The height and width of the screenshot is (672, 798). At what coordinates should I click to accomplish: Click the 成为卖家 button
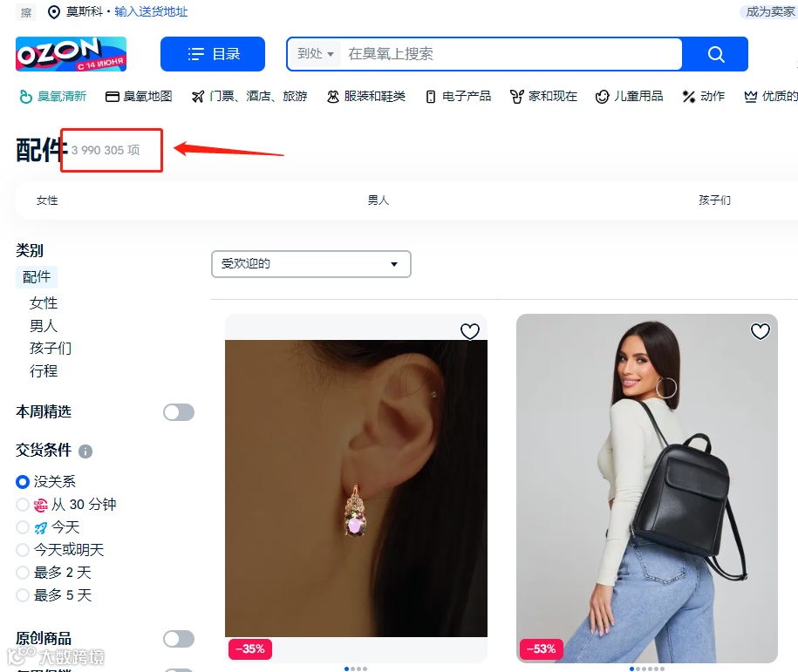769,11
